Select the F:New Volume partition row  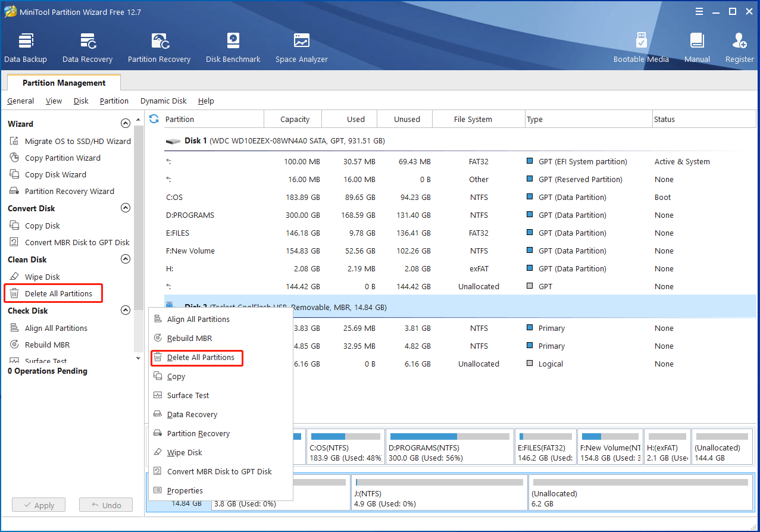[x=460, y=251]
